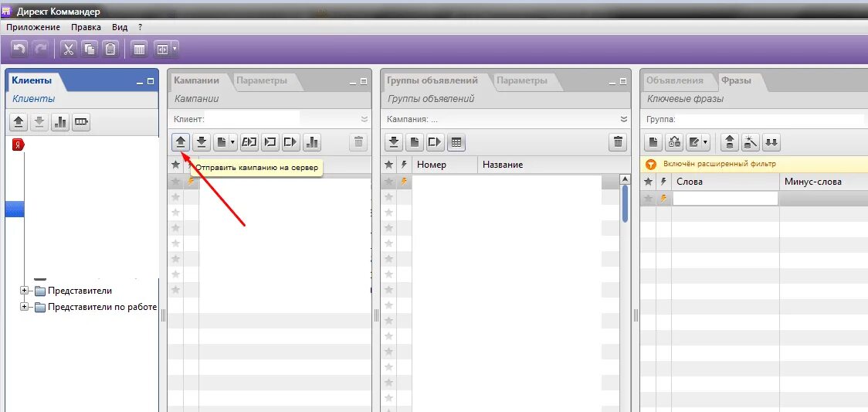Click the orange filter funnel icon
This screenshot has height=412, width=868.
(652, 165)
